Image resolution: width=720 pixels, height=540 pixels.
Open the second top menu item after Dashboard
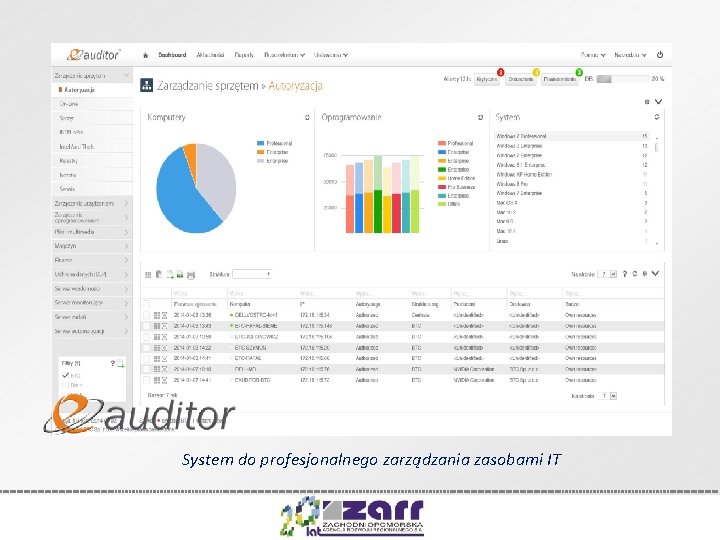click(210, 55)
